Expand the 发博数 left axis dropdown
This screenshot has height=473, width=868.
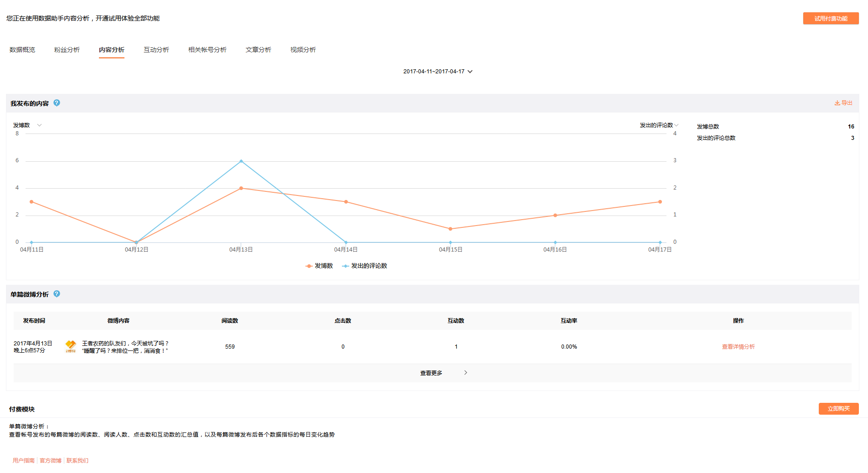pos(39,125)
